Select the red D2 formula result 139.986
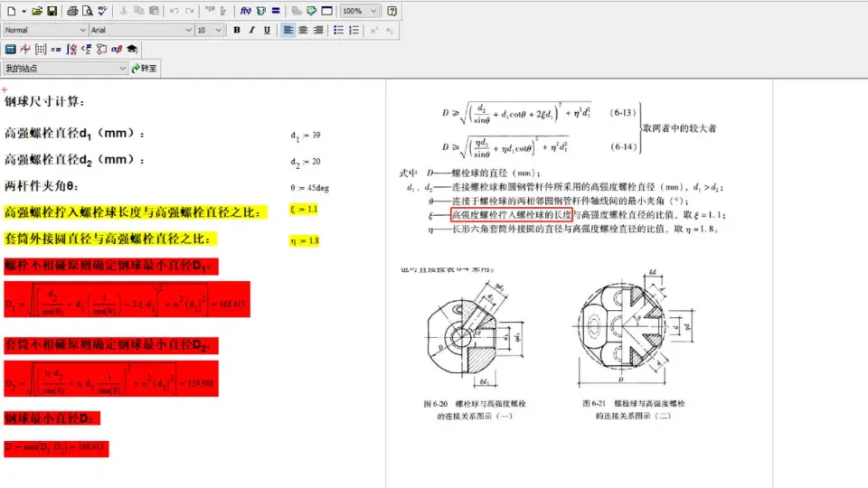Screen dimensions: 868x488 pos(111,379)
